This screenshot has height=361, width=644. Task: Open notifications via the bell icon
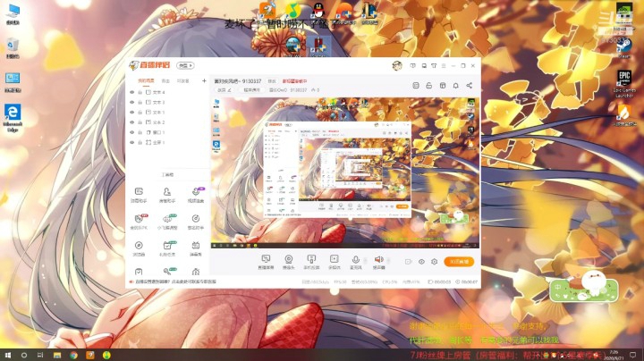click(x=455, y=85)
